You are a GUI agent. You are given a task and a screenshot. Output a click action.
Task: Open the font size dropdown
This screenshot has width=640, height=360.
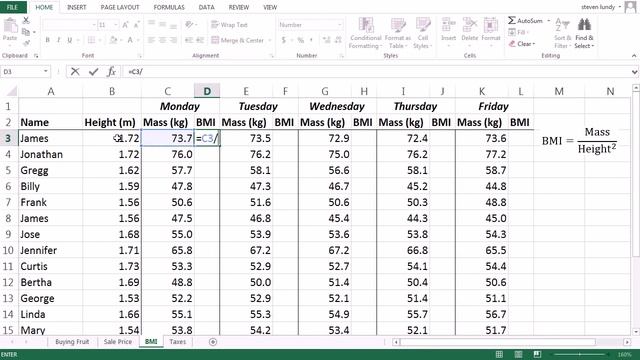116,25
